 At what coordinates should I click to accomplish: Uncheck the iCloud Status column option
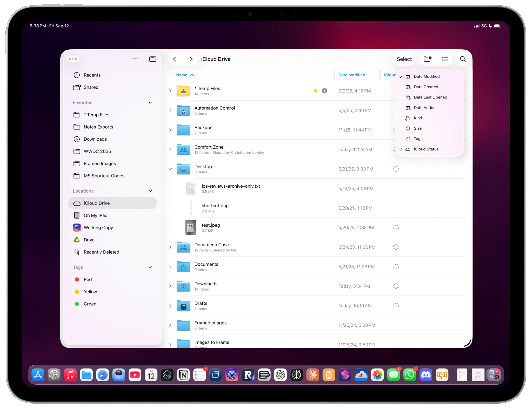click(x=426, y=149)
